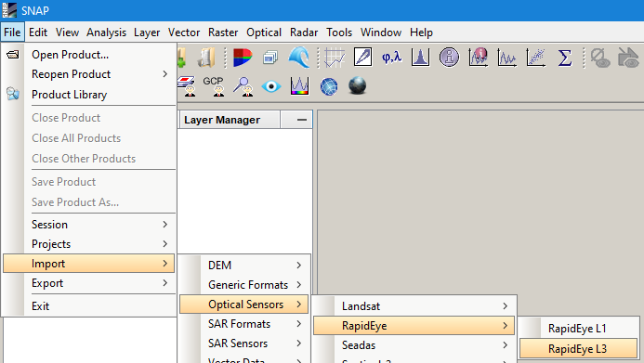644x363 pixels.
Task: Open the Edit menu
Action: click(x=38, y=32)
